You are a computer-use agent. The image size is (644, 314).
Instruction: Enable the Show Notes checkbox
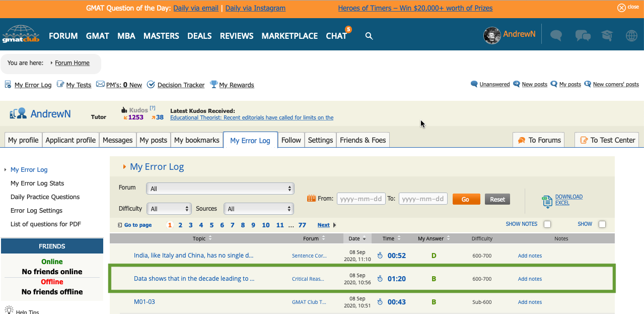(547, 224)
